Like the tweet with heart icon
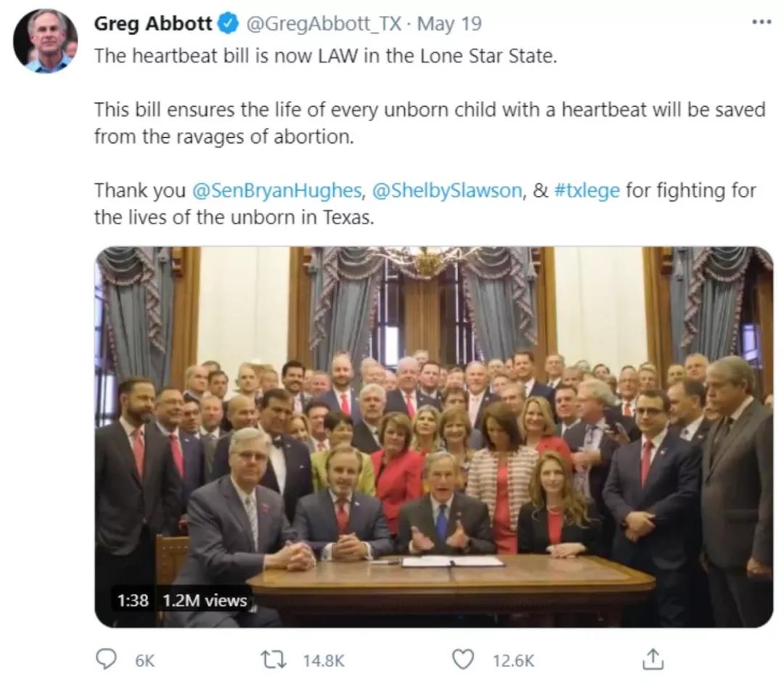The image size is (784, 683). 463,660
